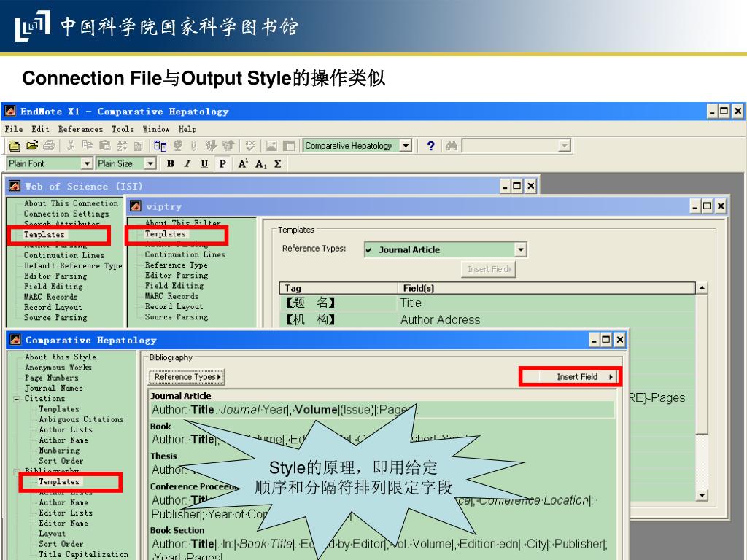Click the Title field cell
The width and height of the screenshot is (747, 560).
546,303
